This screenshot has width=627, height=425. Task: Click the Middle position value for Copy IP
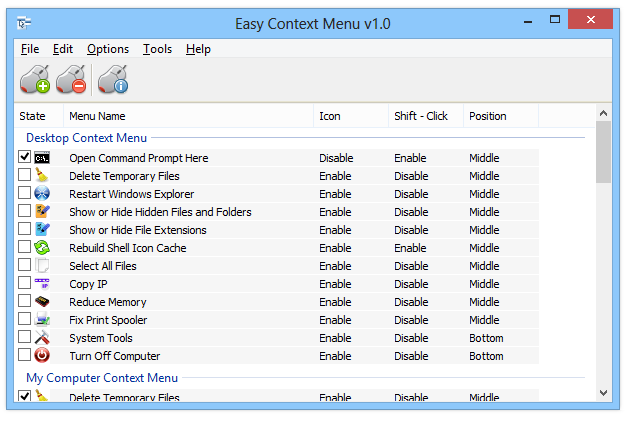[484, 284]
